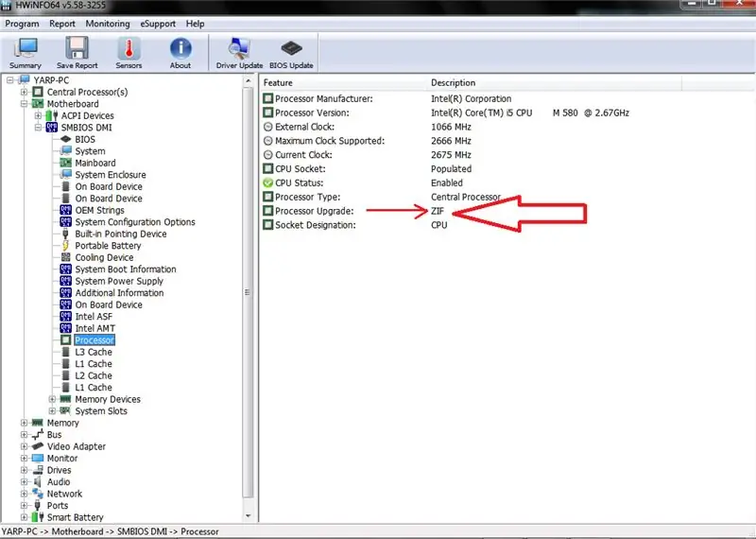Launch the Driver Update tool

coord(239,53)
